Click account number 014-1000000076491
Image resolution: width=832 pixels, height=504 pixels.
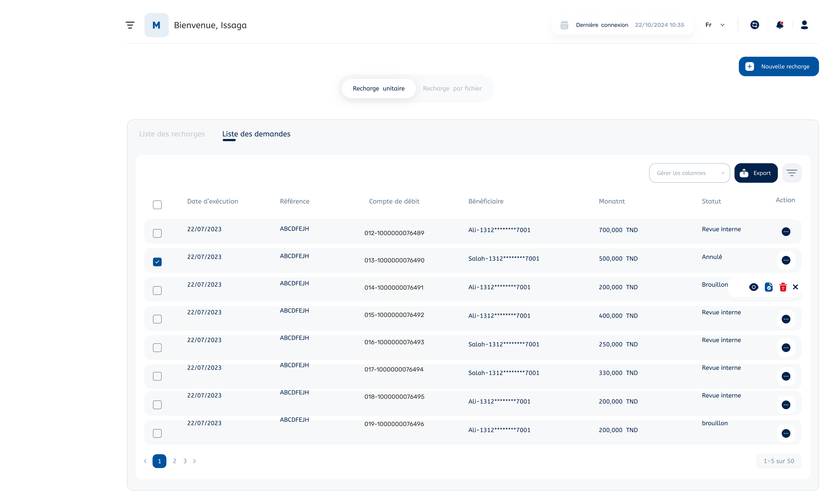(x=394, y=288)
